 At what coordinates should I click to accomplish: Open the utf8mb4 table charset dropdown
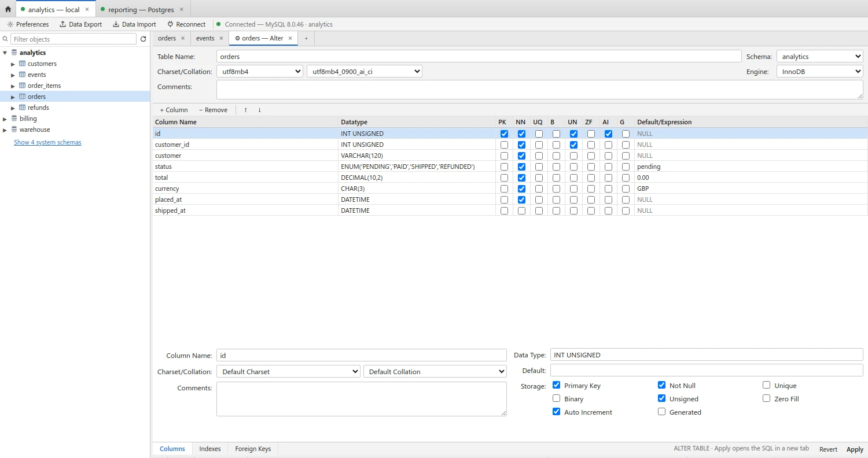tap(260, 72)
